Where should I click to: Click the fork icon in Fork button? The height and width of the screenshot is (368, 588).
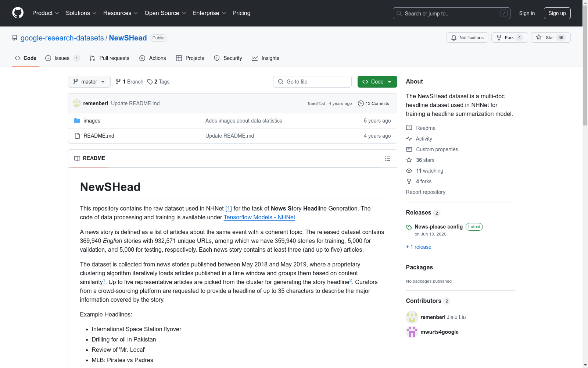click(x=499, y=38)
